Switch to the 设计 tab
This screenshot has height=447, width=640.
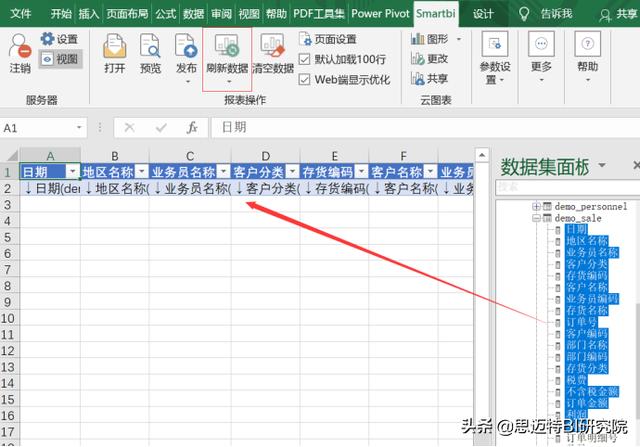point(483,13)
